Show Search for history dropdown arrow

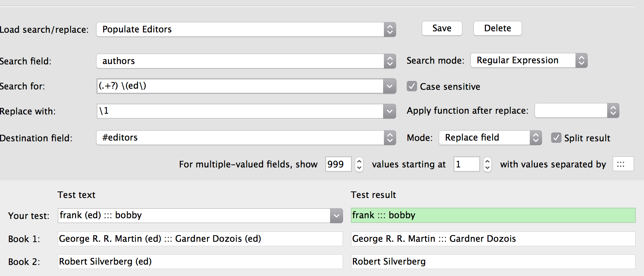coord(389,86)
